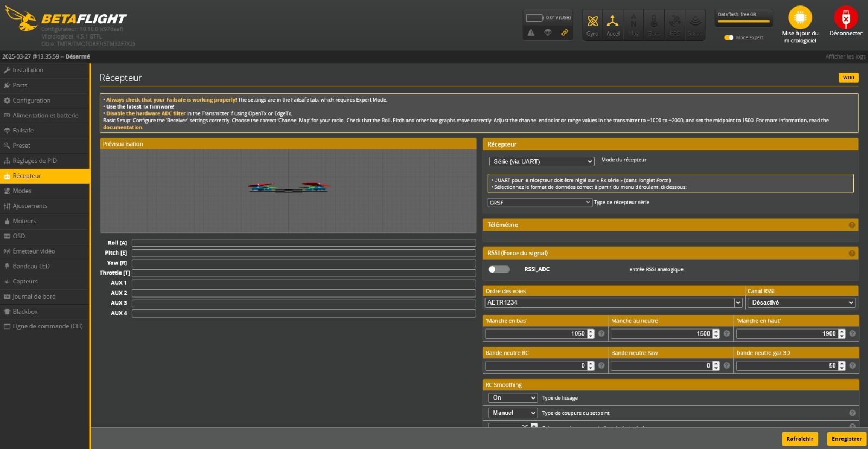Go to the Moteurs tab
The width and height of the screenshot is (868, 449).
coord(24,221)
